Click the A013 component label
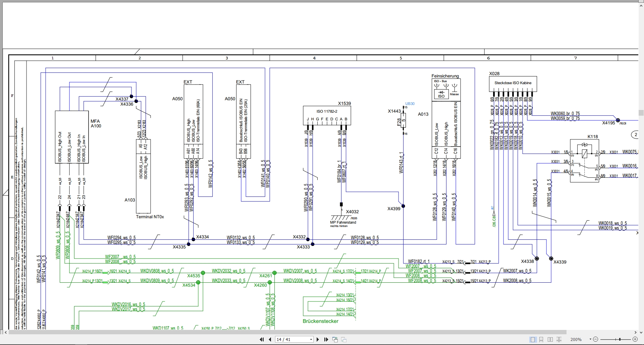The width and height of the screenshot is (644, 345). tap(423, 114)
